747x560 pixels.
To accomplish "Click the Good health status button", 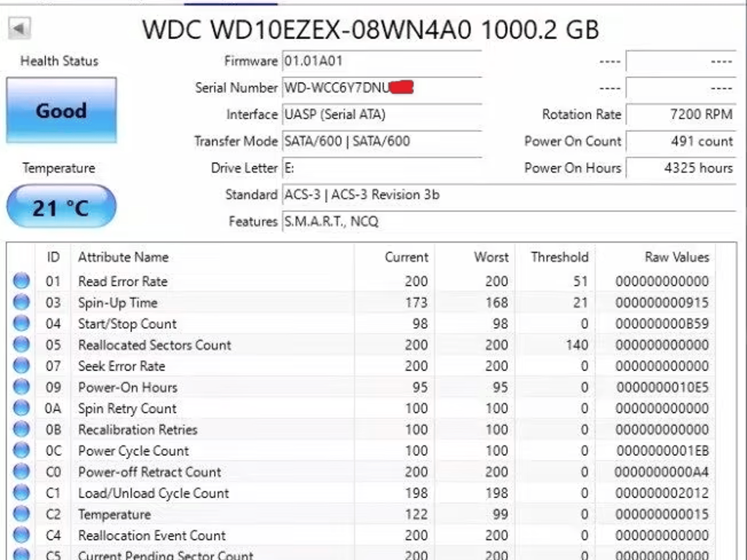I will click(x=61, y=110).
